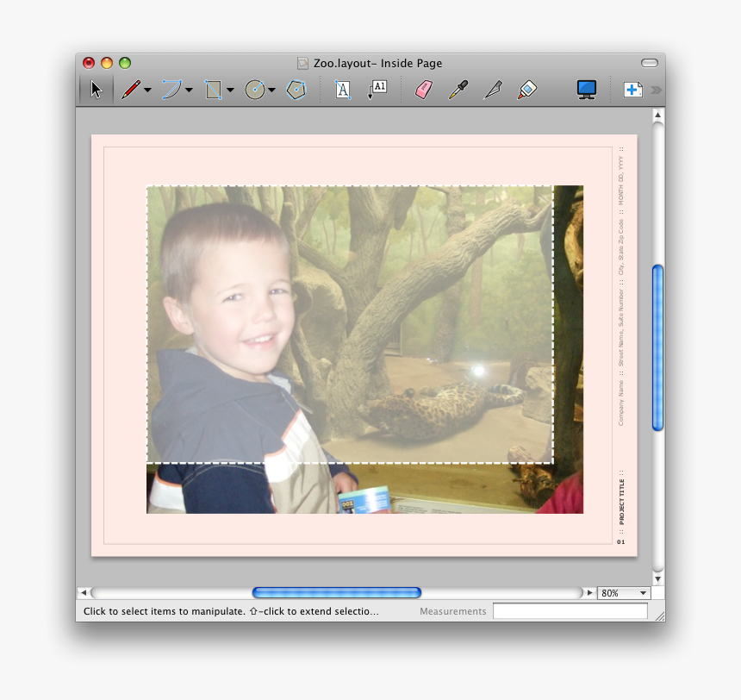Open the Line tool dropdown arrow
This screenshot has width=741, height=700.
point(147,90)
